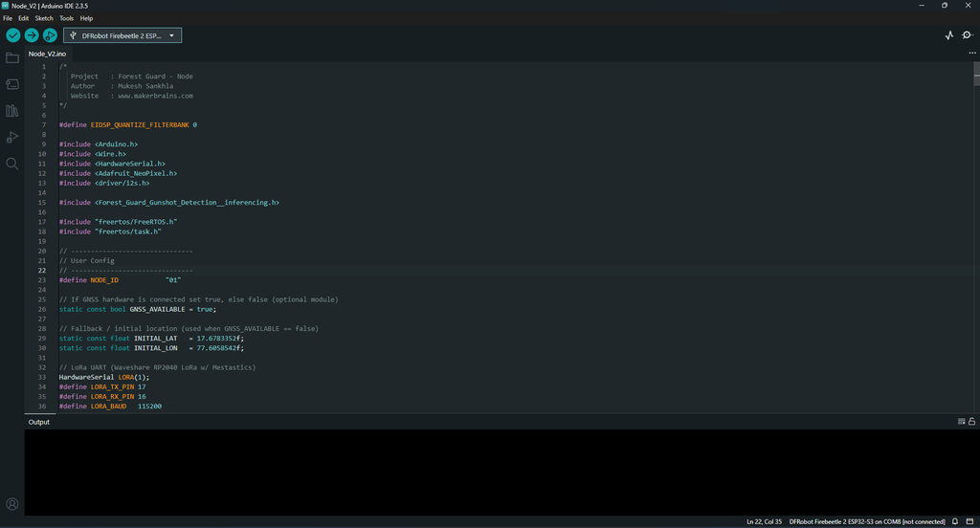
Task: Open the Library Manager sidebar icon
Action: 11,111
